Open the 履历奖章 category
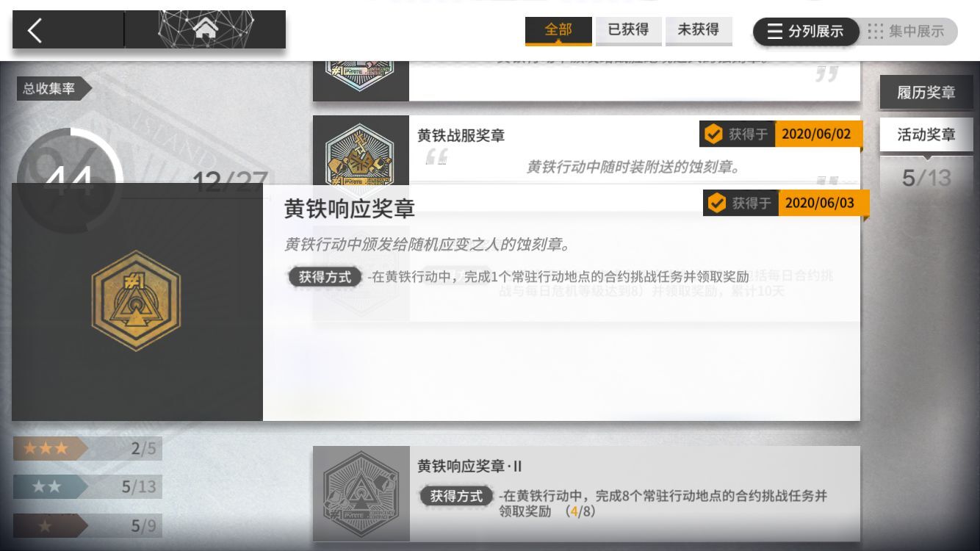This screenshot has width=980, height=551. tap(926, 93)
